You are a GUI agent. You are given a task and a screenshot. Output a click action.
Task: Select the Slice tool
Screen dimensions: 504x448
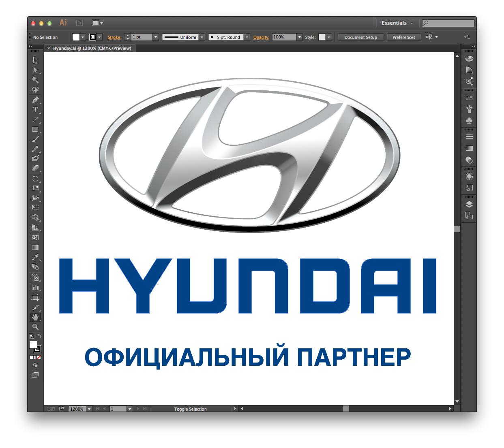point(35,307)
